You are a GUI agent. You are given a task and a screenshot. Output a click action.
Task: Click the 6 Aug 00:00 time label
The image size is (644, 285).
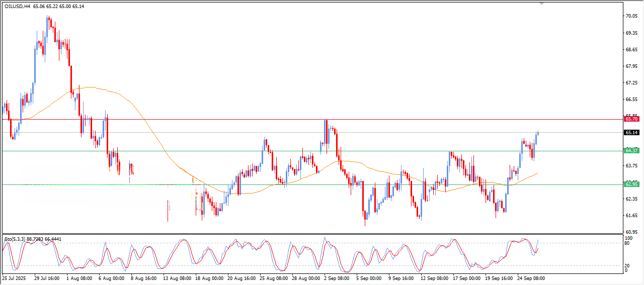click(111, 278)
